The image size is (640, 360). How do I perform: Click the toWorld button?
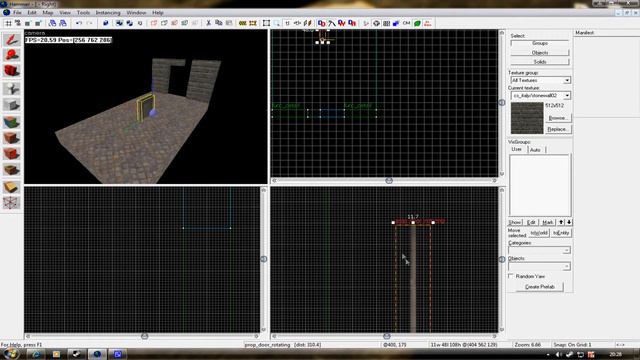pyautogui.click(x=539, y=233)
